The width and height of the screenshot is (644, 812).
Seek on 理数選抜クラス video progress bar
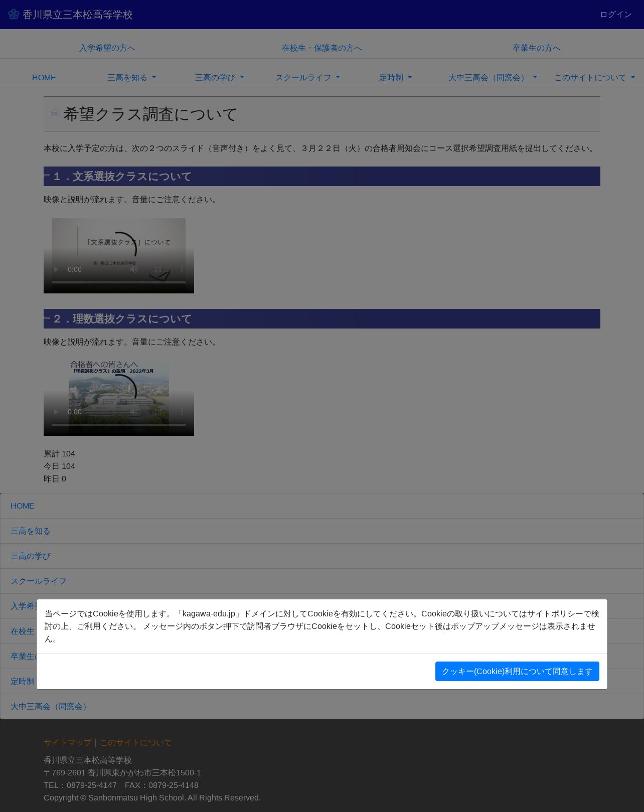[x=119, y=425]
